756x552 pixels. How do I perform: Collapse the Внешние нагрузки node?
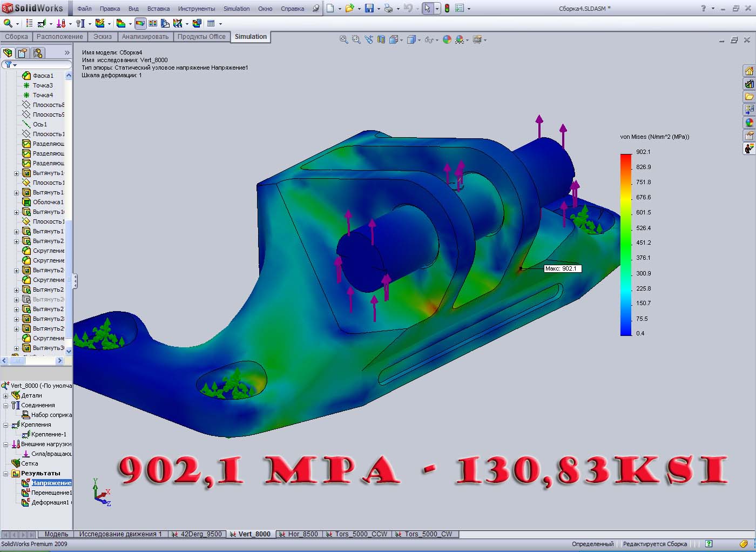pos(6,445)
